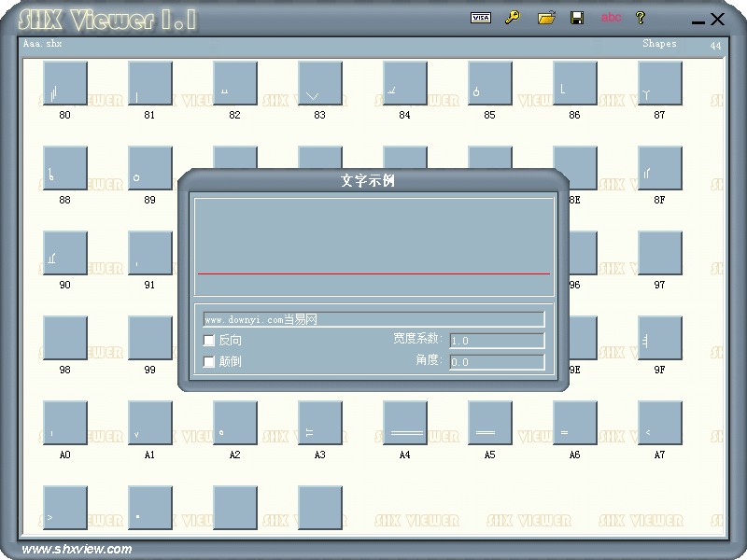The image size is (747, 560).
Task: Click the yellow key registration icon
Action: click(512, 18)
